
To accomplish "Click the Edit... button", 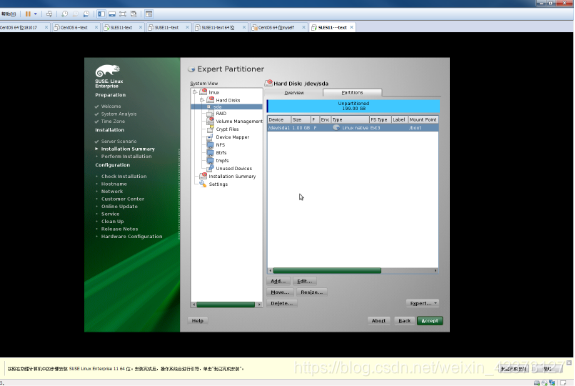I will pyautogui.click(x=304, y=281).
